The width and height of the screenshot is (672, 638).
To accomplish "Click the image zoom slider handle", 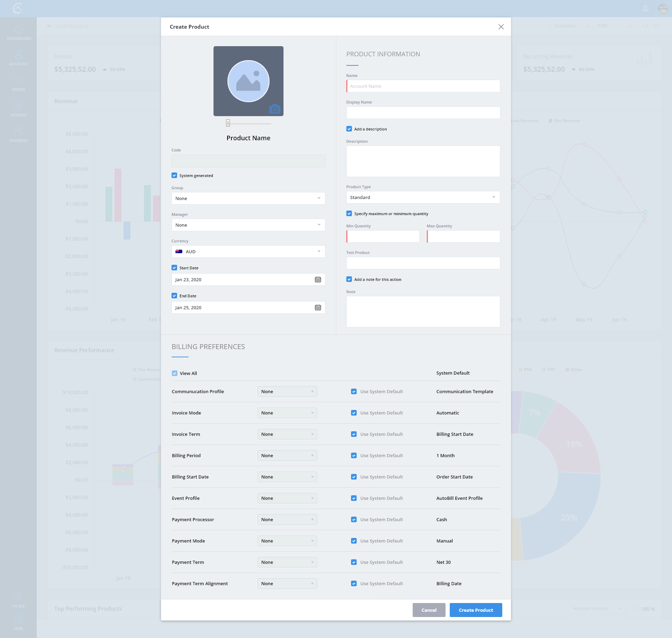I will pyautogui.click(x=228, y=123).
